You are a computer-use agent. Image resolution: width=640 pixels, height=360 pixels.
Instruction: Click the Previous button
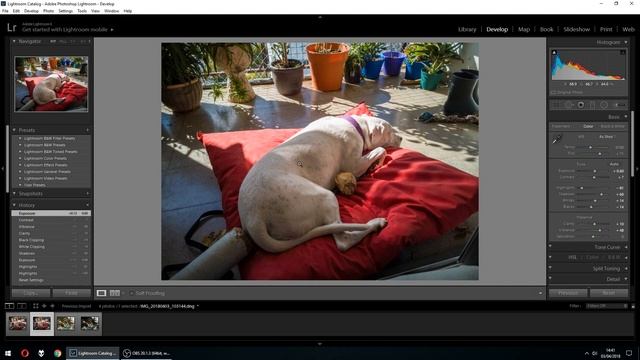click(x=568, y=293)
